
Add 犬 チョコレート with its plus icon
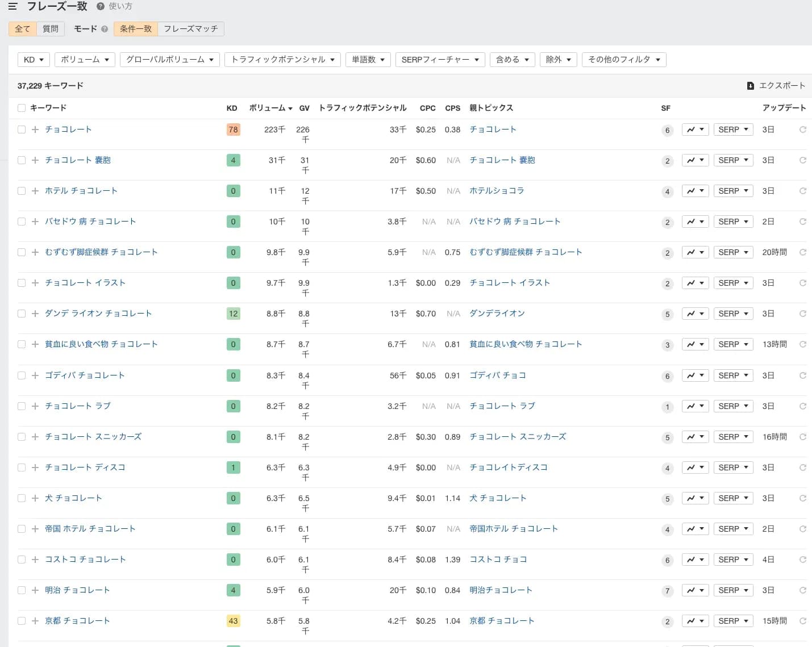(35, 498)
